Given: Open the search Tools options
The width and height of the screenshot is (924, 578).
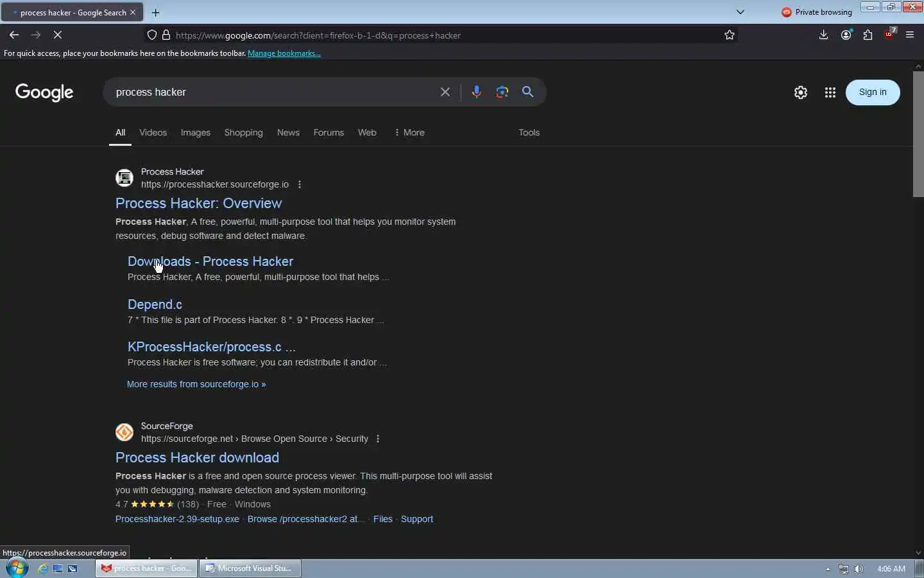Looking at the screenshot, I should (529, 132).
